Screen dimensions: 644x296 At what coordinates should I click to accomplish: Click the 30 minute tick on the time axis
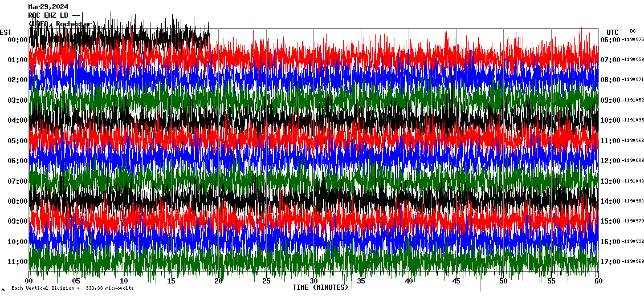coord(313,281)
